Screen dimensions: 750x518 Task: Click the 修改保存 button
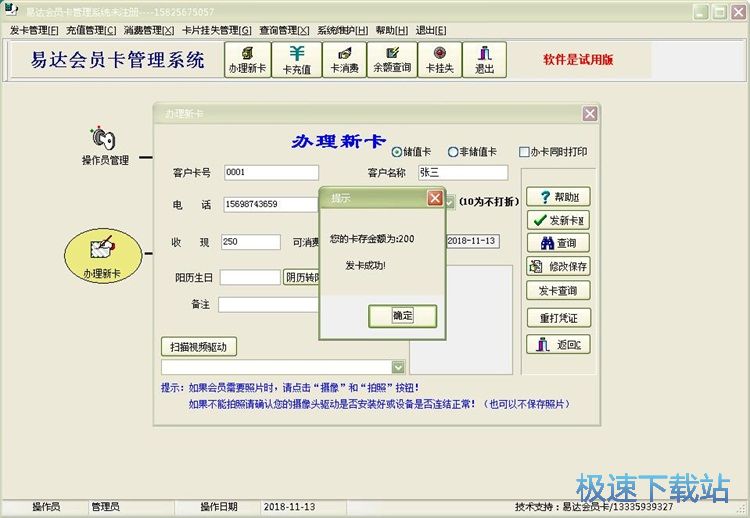[x=558, y=267]
